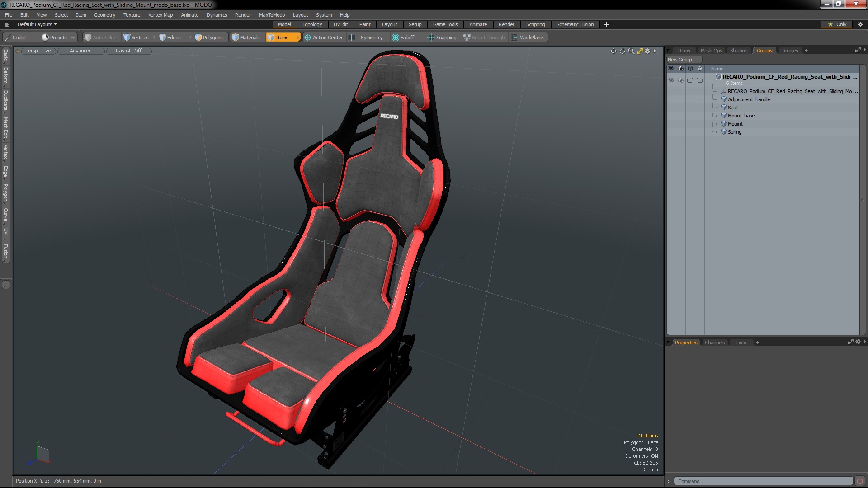This screenshot has width=868, height=488.
Task: Add a new tab beside Images
Action: 806,51
